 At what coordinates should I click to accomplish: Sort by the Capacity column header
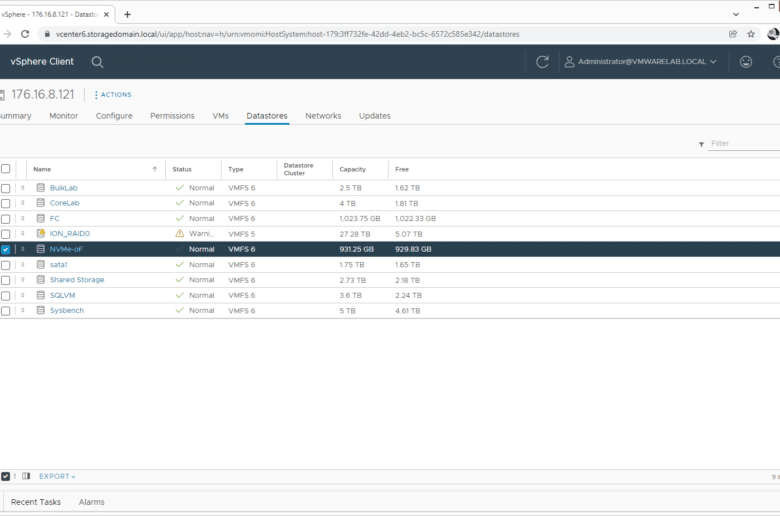(353, 169)
